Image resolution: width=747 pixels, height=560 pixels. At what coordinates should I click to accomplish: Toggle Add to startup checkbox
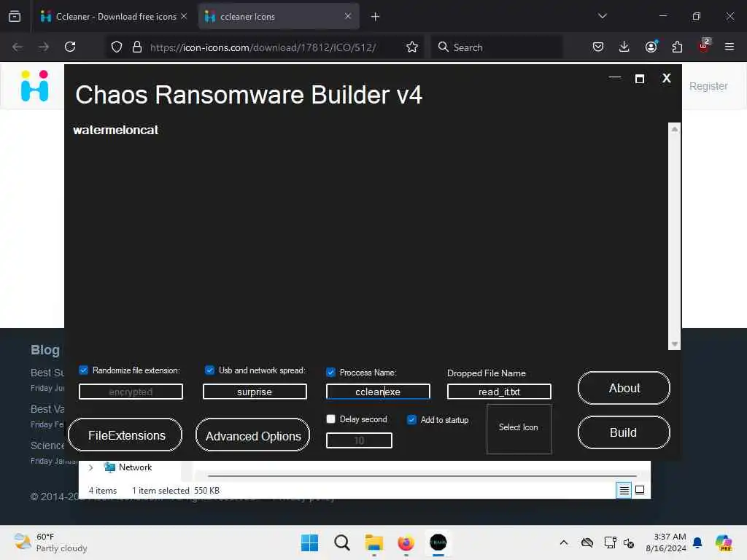tap(411, 419)
